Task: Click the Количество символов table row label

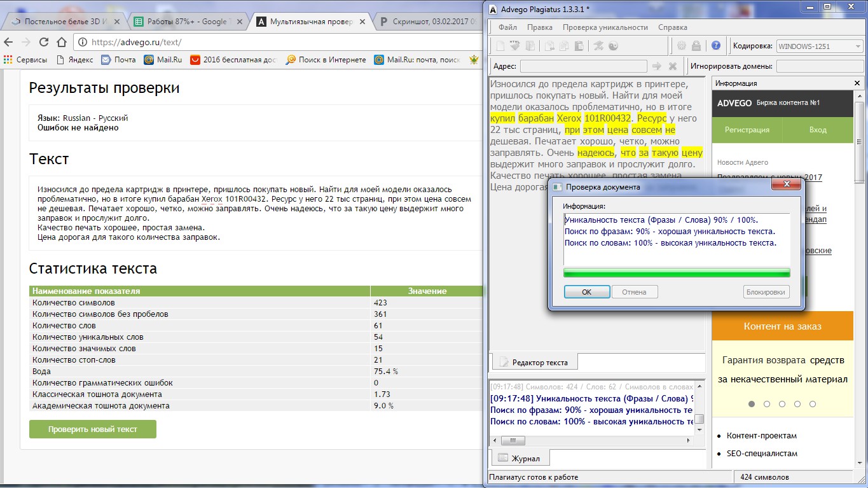Action: pyautogui.click(x=74, y=302)
